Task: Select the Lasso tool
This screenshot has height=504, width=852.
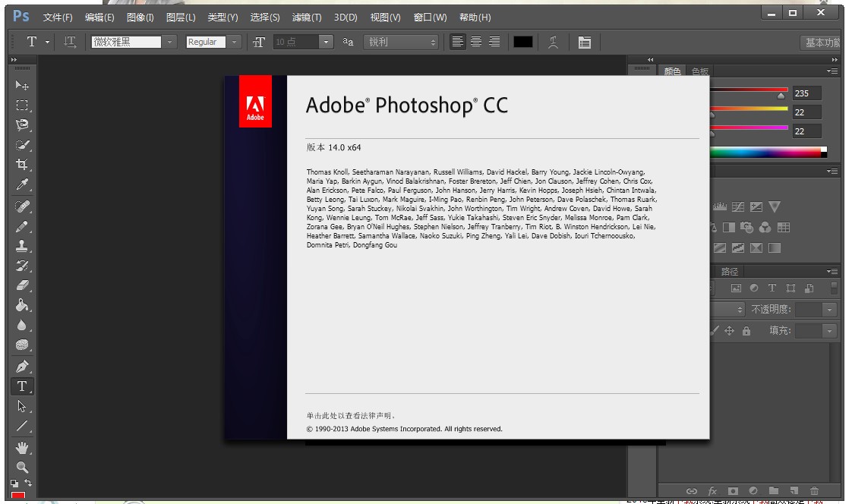Action: pyautogui.click(x=22, y=125)
